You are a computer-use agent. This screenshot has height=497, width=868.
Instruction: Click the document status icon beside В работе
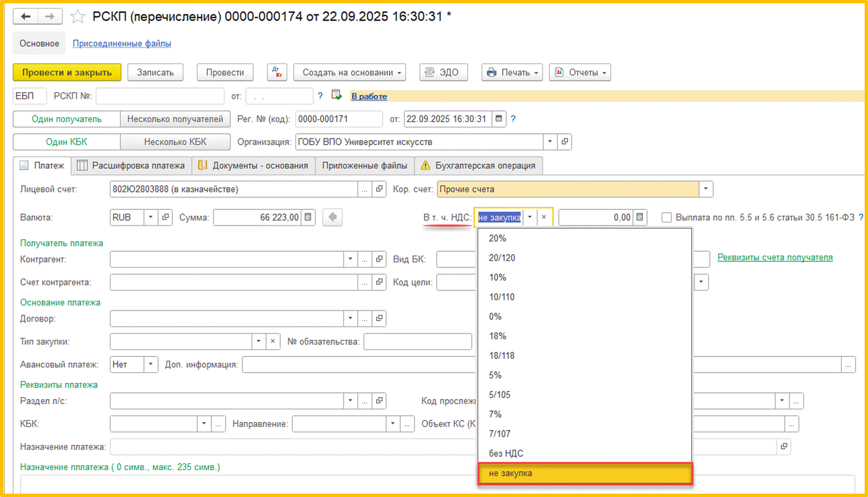pos(336,95)
